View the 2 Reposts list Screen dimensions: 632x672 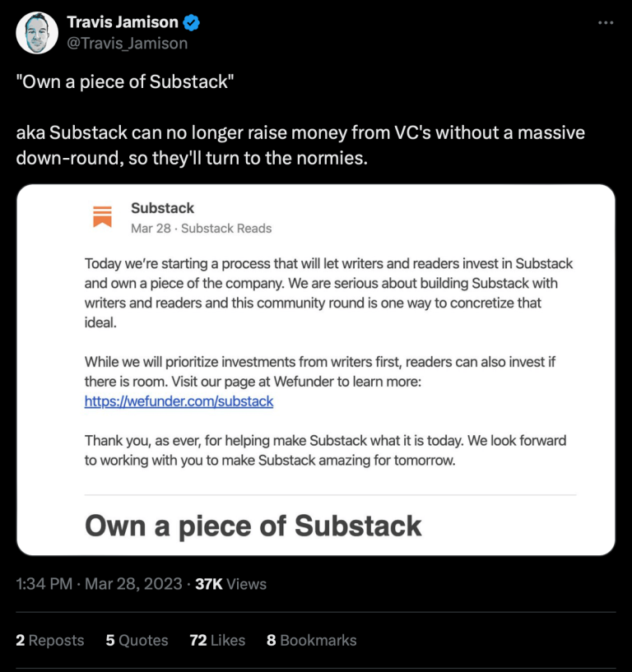pyautogui.click(x=49, y=640)
